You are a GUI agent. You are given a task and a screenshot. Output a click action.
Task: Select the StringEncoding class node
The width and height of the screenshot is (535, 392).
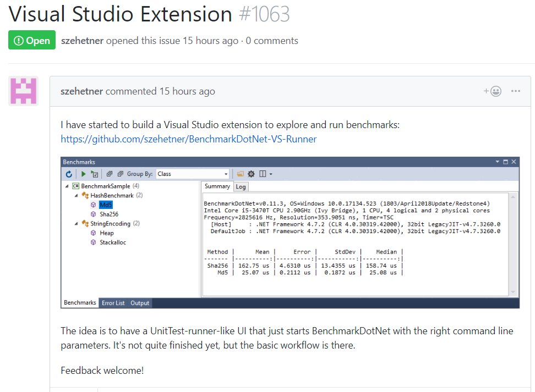click(x=110, y=224)
